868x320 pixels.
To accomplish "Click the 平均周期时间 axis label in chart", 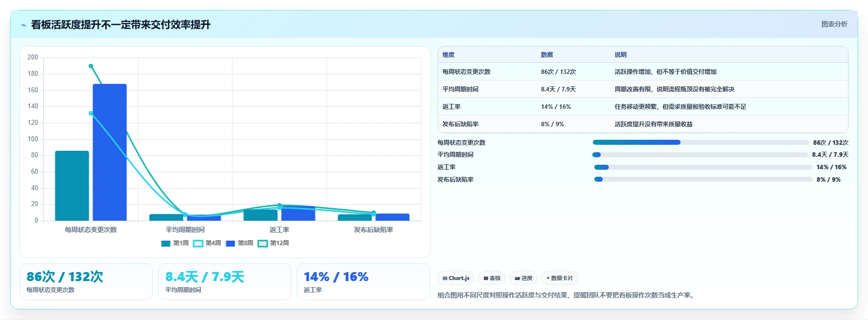I will [185, 230].
